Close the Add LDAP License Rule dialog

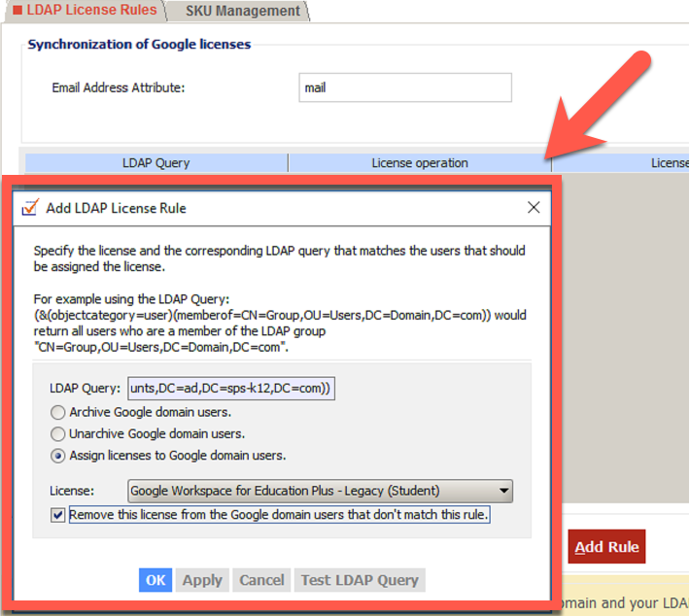click(533, 207)
